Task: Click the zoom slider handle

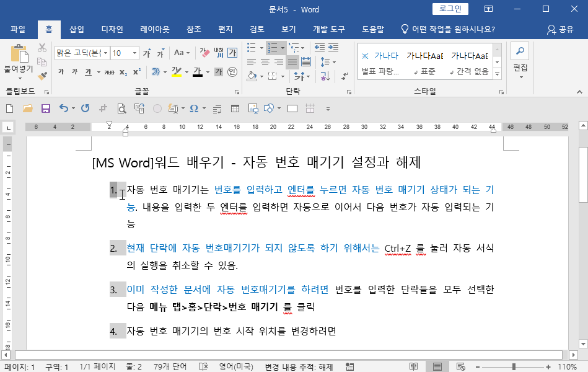Action: coord(514,367)
